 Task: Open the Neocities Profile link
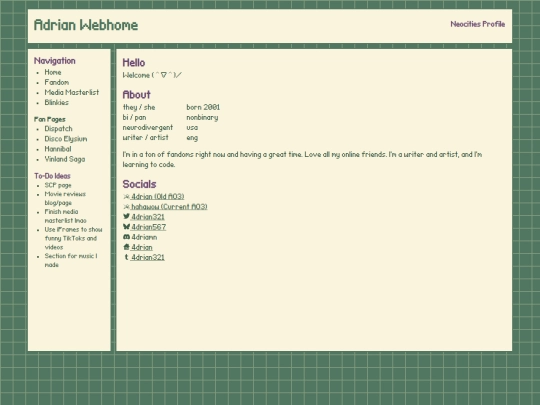(x=478, y=24)
